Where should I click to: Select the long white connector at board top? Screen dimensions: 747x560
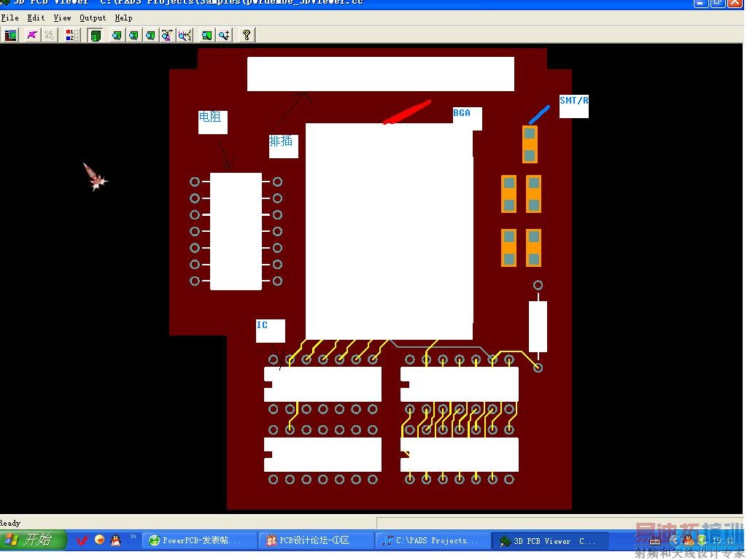(381, 74)
